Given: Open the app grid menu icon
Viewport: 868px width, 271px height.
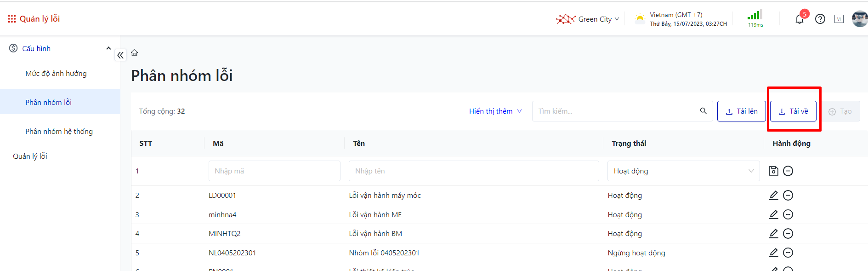Looking at the screenshot, I should (12, 19).
